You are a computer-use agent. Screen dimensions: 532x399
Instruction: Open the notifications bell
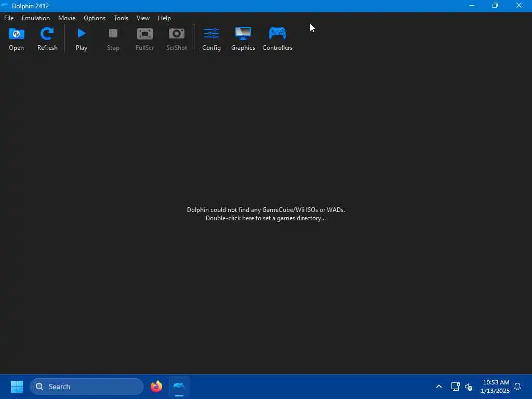tap(517, 387)
